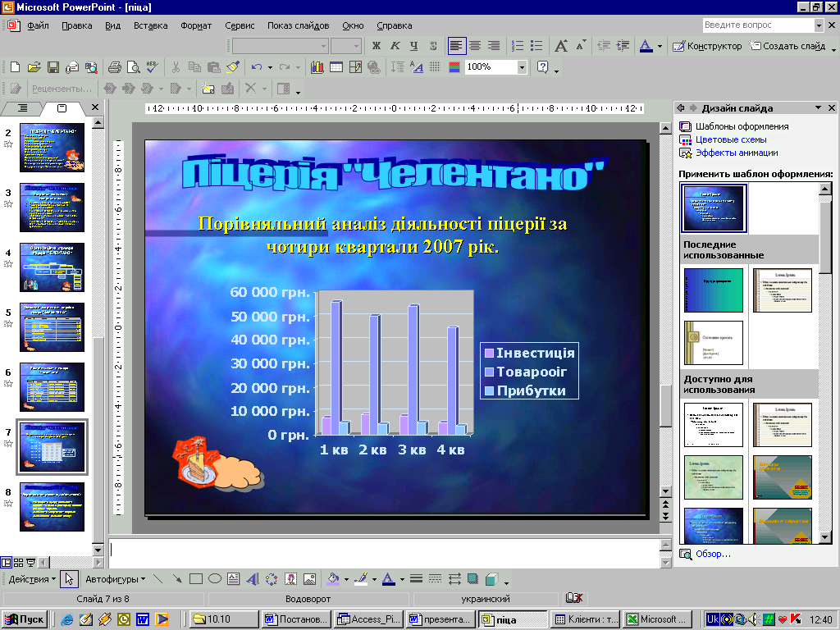Insert a chart with the chart icon

tap(317, 67)
